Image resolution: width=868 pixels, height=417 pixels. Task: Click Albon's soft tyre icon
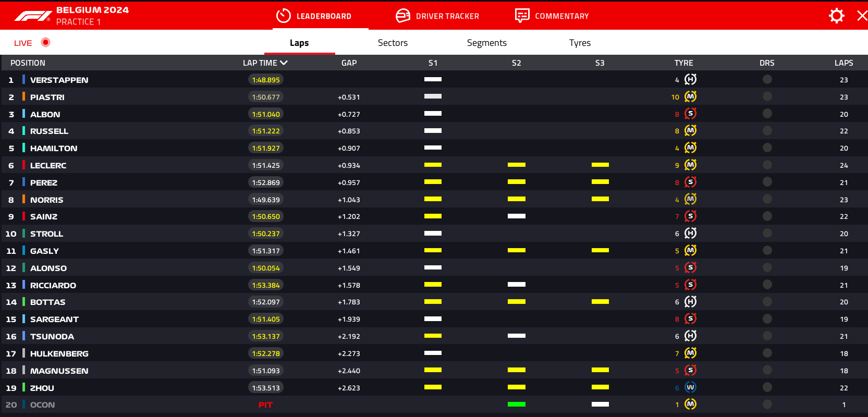pyautogui.click(x=690, y=114)
